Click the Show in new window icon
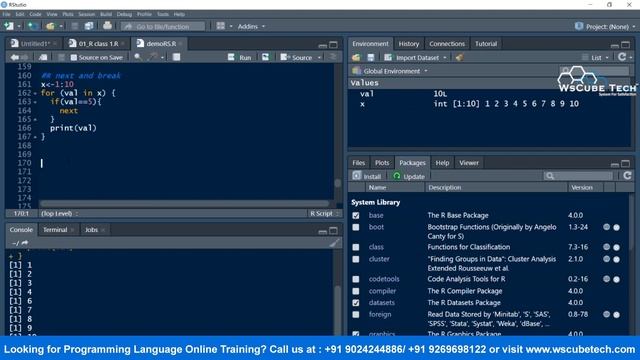The width and height of the screenshot is (640, 360). [43, 58]
